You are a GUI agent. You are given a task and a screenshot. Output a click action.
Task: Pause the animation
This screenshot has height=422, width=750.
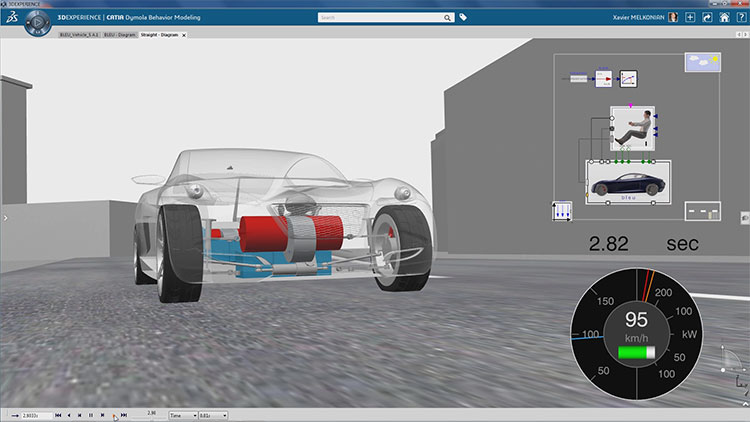click(x=91, y=415)
